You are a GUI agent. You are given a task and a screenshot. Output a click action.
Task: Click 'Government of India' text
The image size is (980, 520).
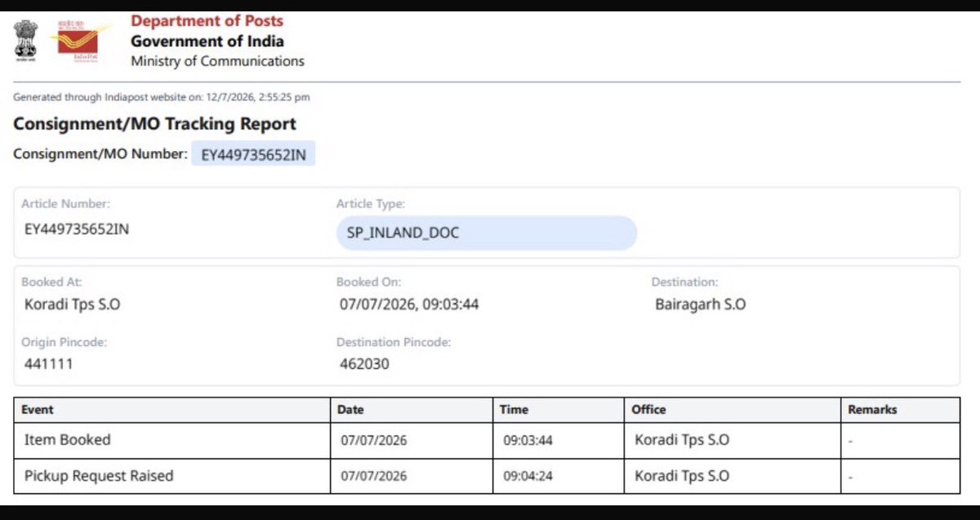[x=207, y=41]
